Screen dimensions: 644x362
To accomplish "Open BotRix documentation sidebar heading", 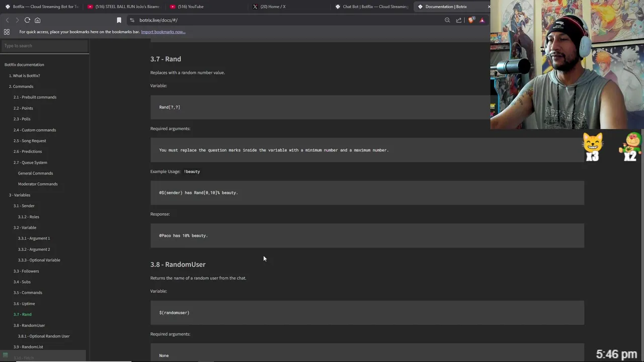I will tap(24, 64).
